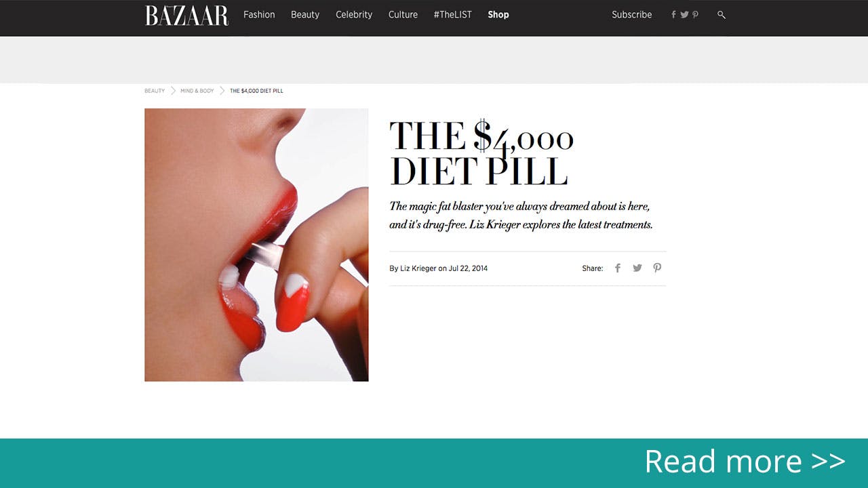Viewport: 868px width, 488px height.
Task: Open the Beauty menu
Action: [x=305, y=14]
